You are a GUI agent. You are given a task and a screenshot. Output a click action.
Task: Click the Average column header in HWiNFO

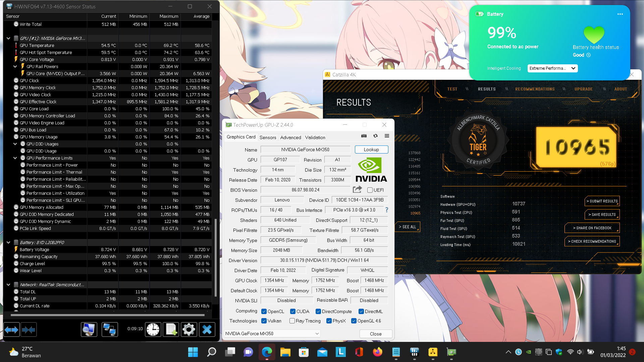tap(196, 16)
